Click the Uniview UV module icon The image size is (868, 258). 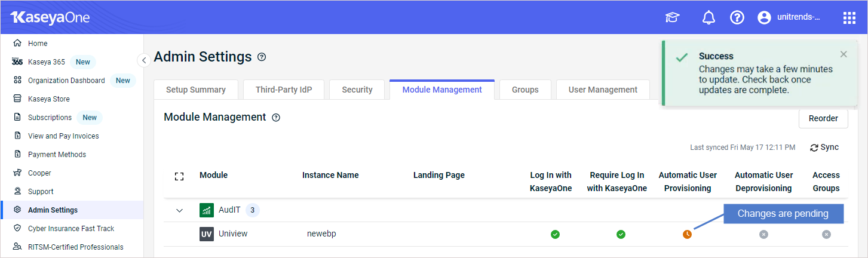pos(206,234)
